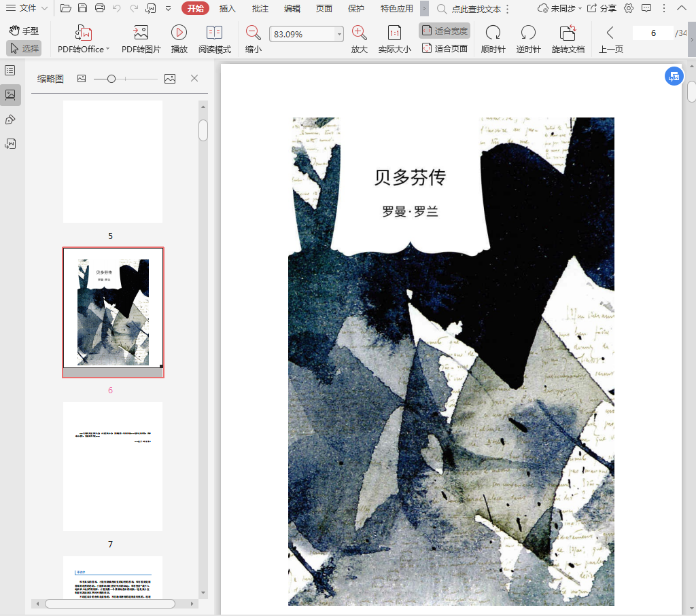696x616 pixels.
Task: Open the third sidebar panel icon
Action: 10,120
